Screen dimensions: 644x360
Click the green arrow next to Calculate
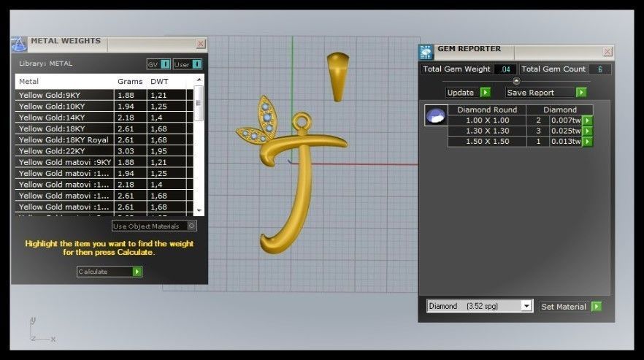tap(137, 272)
